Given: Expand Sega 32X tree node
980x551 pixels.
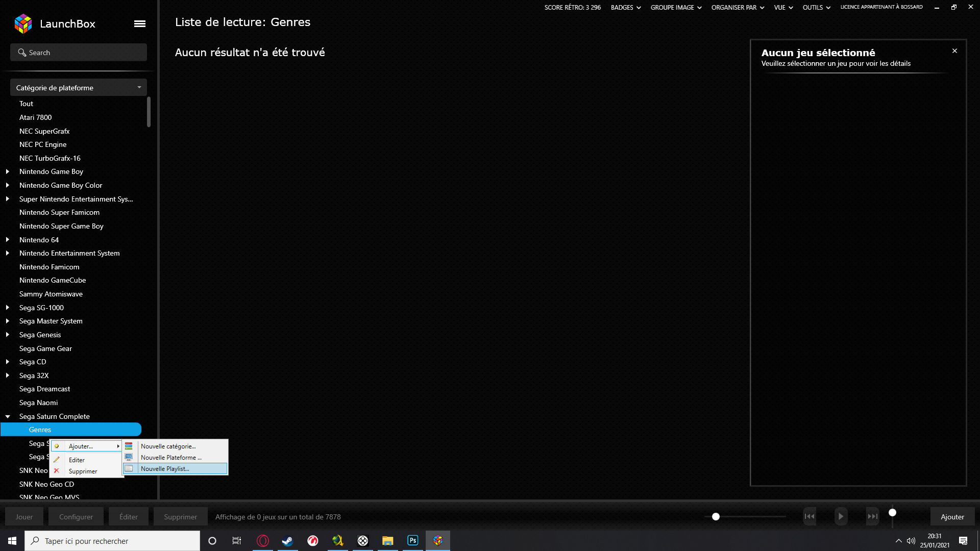Looking at the screenshot, I should coord(8,375).
